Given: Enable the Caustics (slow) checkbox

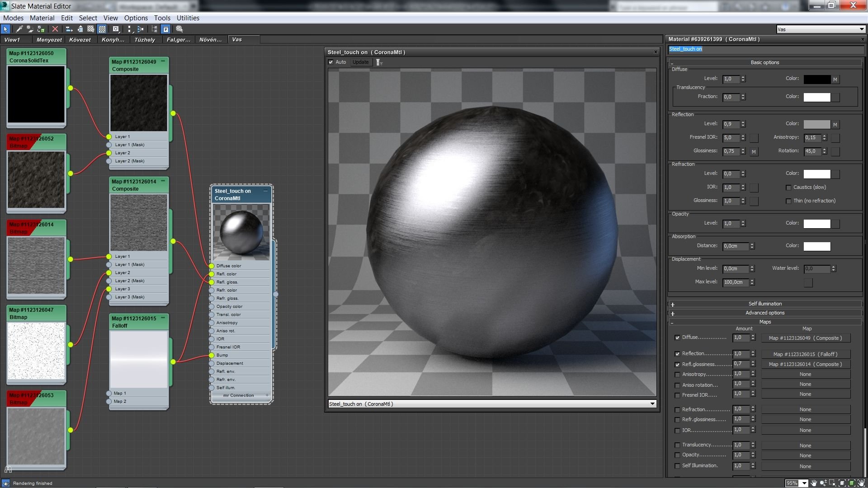Looking at the screenshot, I should point(788,188).
